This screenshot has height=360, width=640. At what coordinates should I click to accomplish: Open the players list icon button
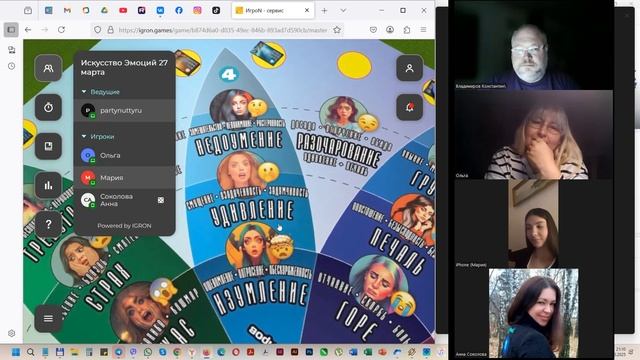click(48, 68)
